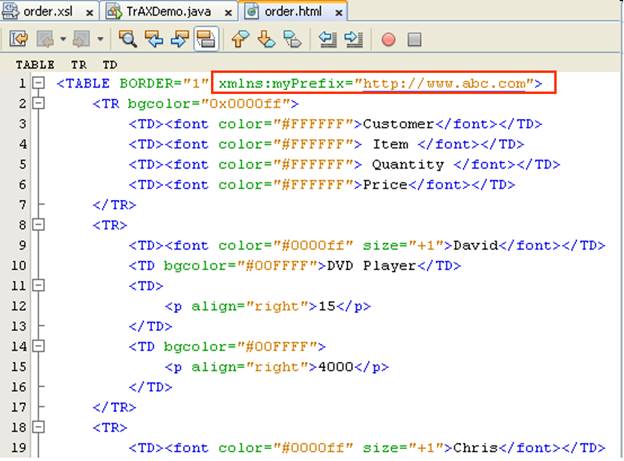Close the order.xsl tab
624x461 pixels.
click(90, 13)
